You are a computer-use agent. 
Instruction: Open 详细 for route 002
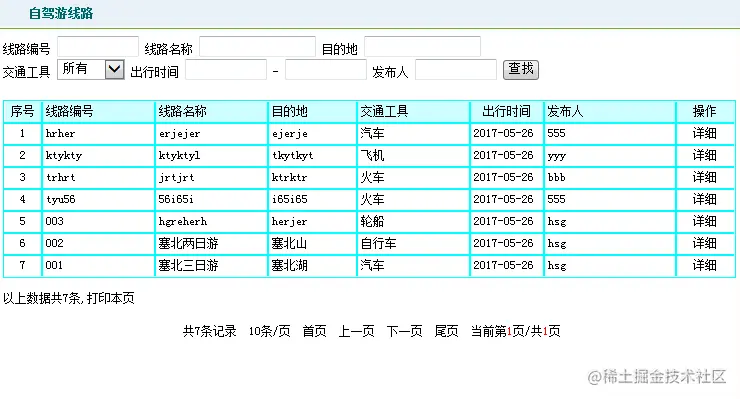[704, 243]
